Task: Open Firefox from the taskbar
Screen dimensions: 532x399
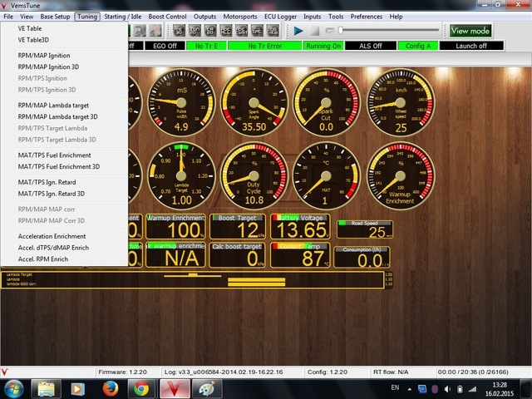Action: (111, 389)
